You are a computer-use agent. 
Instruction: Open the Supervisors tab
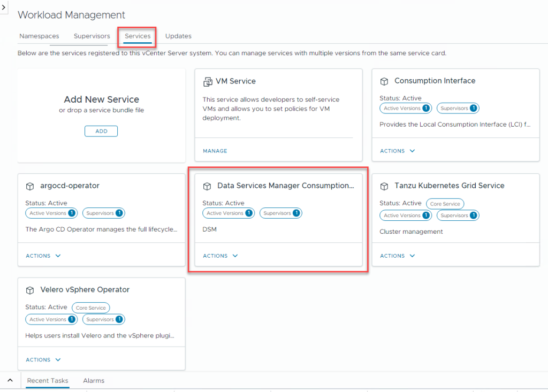92,36
